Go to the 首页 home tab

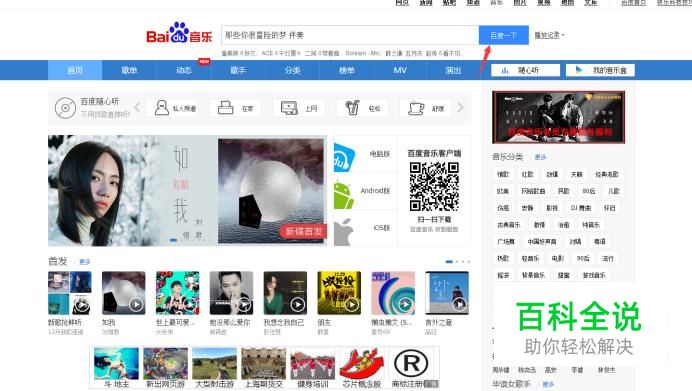(x=75, y=70)
